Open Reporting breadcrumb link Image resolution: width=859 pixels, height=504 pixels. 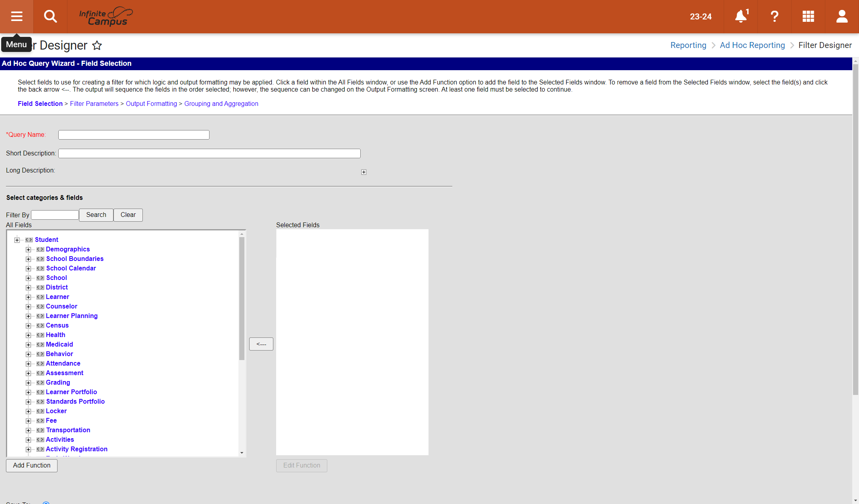pyautogui.click(x=688, y=45)
